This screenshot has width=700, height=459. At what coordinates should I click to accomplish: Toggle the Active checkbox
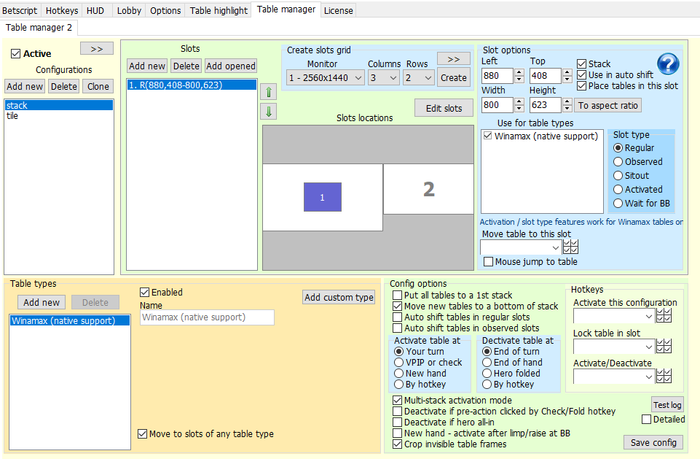click(16, 54)
